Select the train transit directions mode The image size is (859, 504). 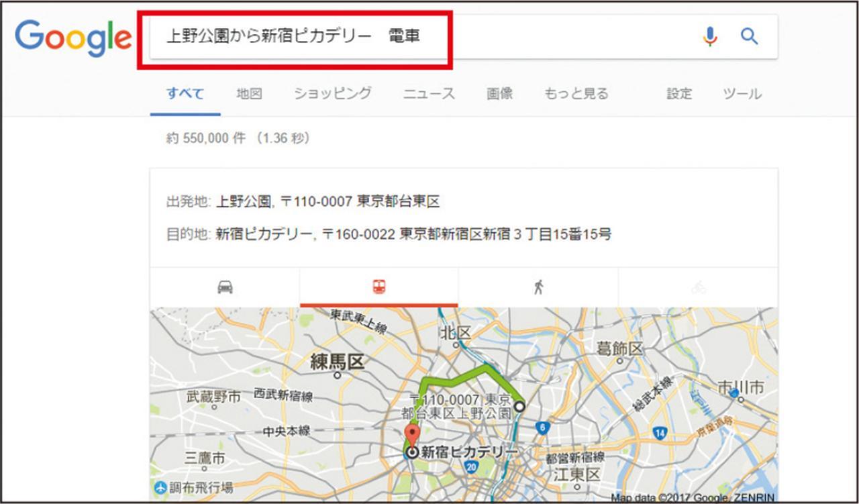coord(379,287)
